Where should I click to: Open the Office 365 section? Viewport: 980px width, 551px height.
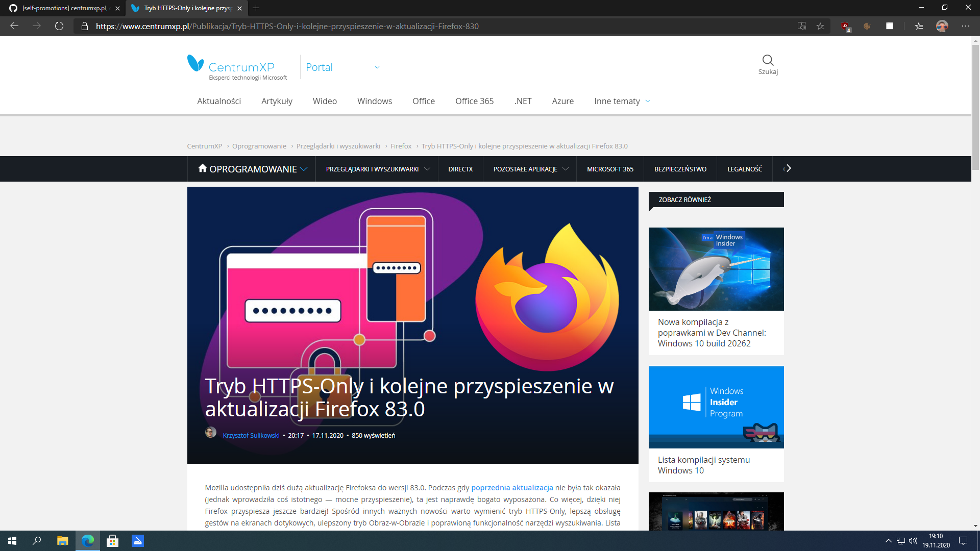point(475,101)
